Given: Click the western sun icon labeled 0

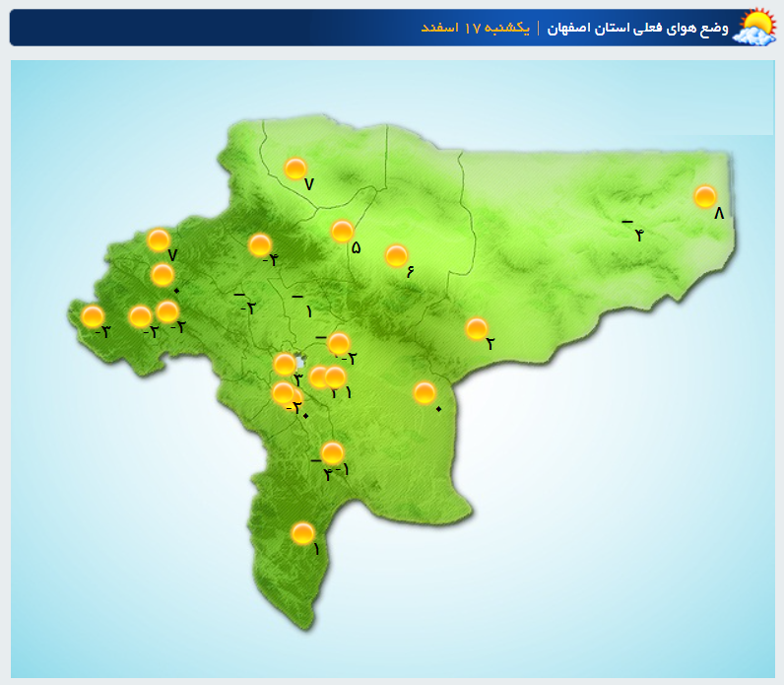Looking at the screenshot, I should [163, 274].
